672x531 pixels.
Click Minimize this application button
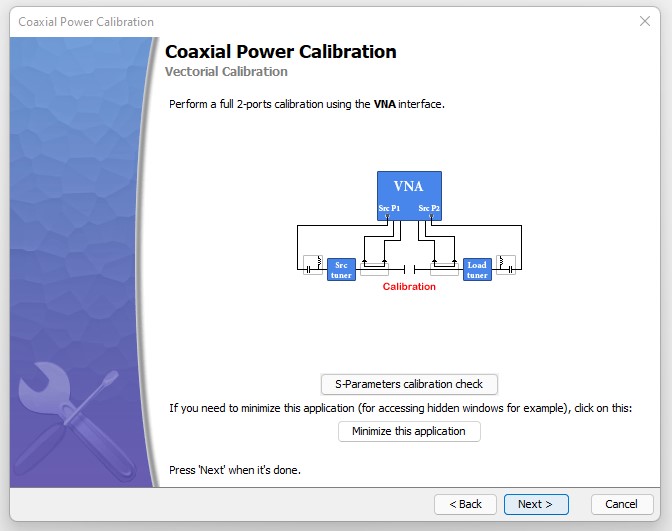409,431
